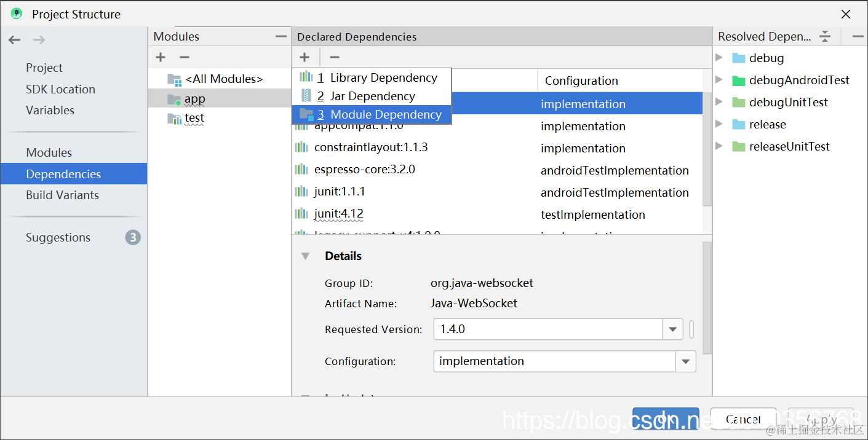The height and width of the screenshot is (440, 868).
Task: Open the Requested Version dropdown arrow
Action: [673, 329]
